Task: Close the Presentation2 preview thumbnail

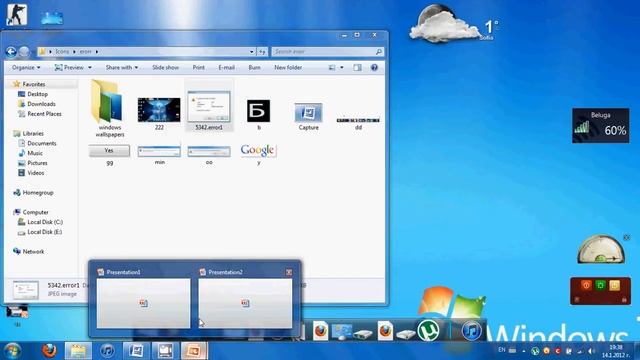Action: pos(289,272)
